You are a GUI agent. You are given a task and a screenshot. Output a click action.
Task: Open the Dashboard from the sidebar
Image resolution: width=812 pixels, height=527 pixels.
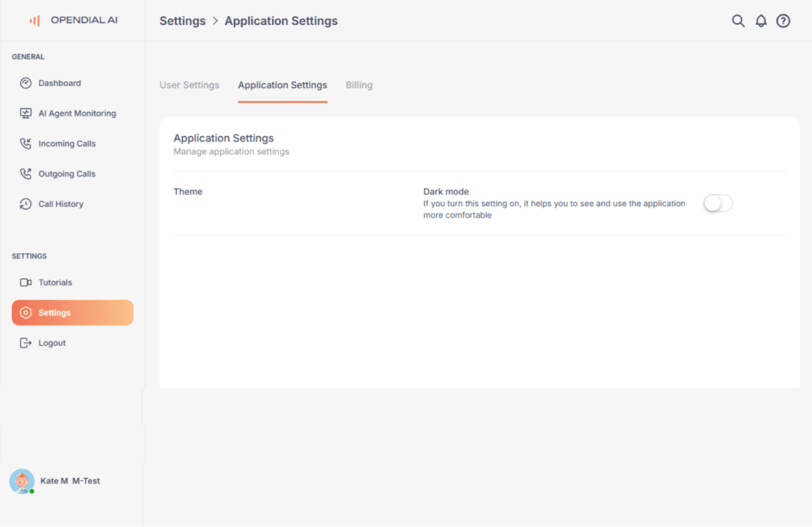25,83
